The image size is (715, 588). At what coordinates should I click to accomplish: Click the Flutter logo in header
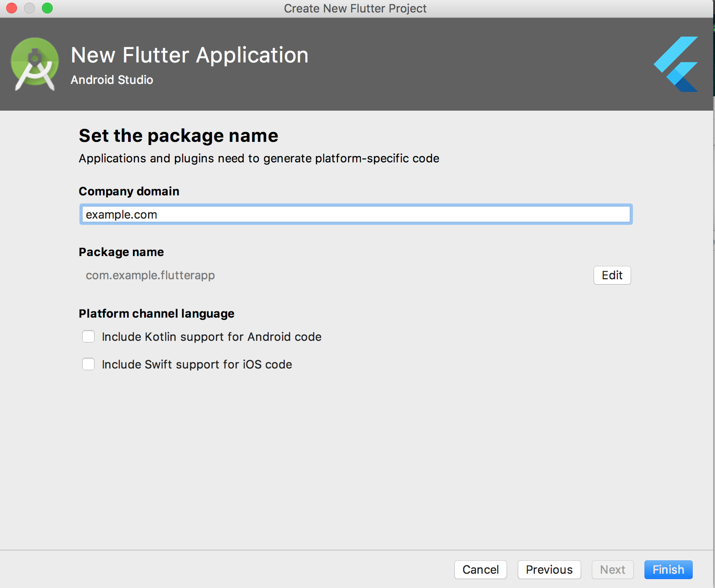tap(676, 64)
